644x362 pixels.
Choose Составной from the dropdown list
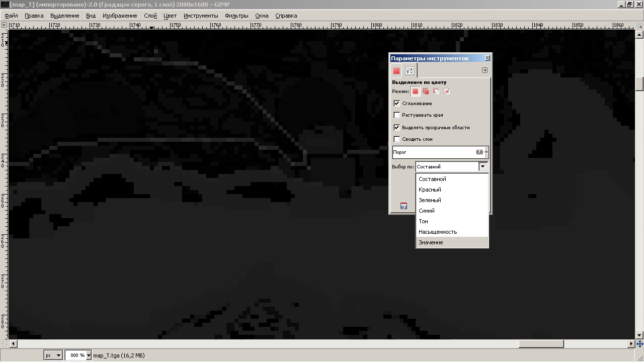pos(452,179)
